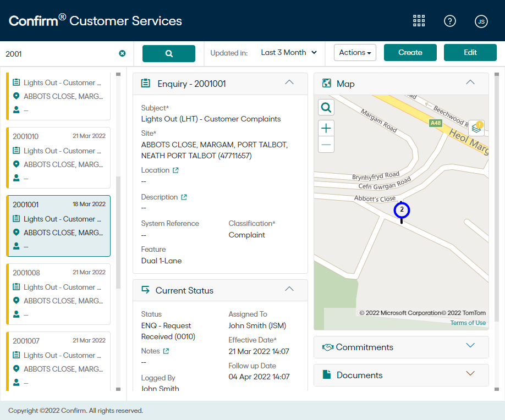Click 'Confirm Customer Services' header title
The height and width of the screenshot is (420, 505).
pyautogui.click(x=95, y=21)
